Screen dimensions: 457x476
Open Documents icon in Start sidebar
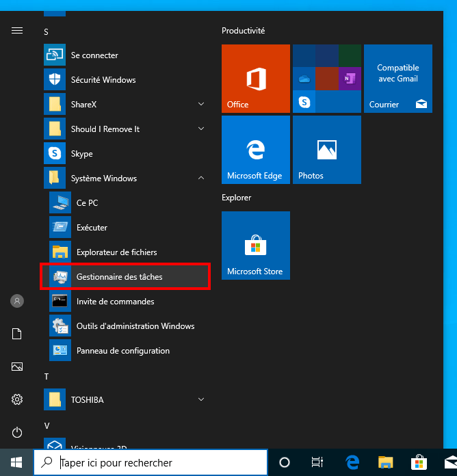(17, 334)
